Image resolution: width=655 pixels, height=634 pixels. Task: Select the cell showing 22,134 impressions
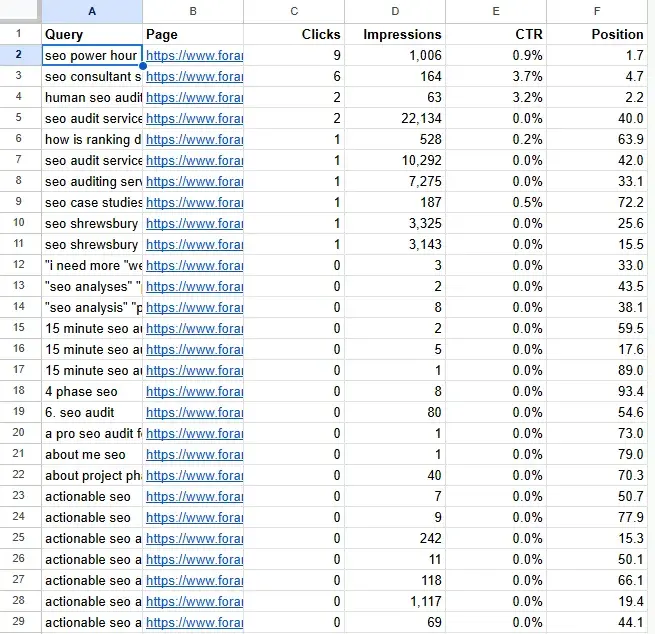point(396,118)
